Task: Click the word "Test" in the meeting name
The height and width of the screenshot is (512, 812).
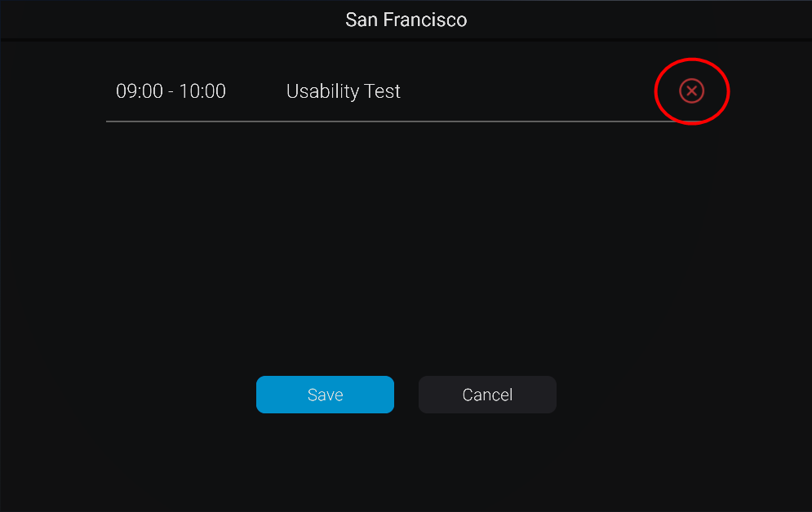Action: pos(383,91)
